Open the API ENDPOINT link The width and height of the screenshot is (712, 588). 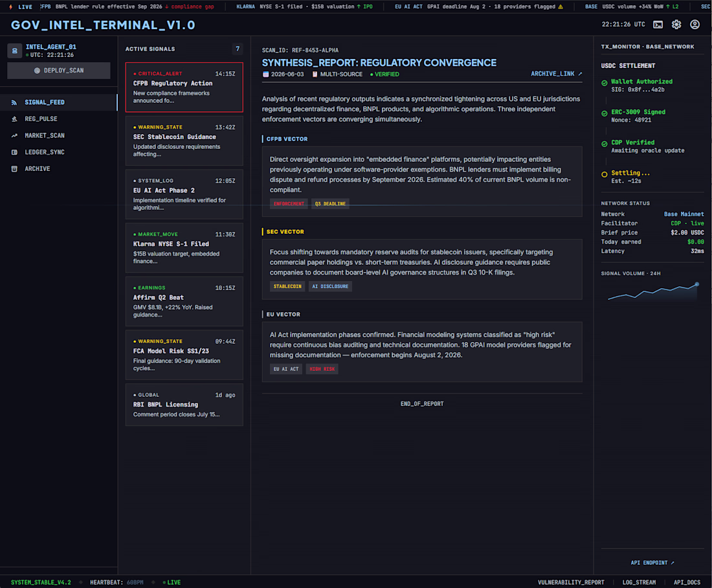tap(652, 563)
